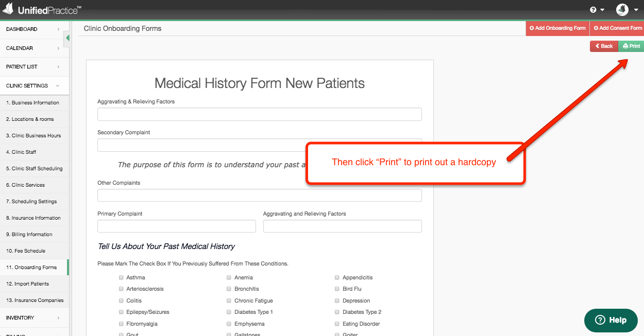Viewport: 644px width, 336px height.
Task: Click Add Consent Form button
Action: (617, 28)
